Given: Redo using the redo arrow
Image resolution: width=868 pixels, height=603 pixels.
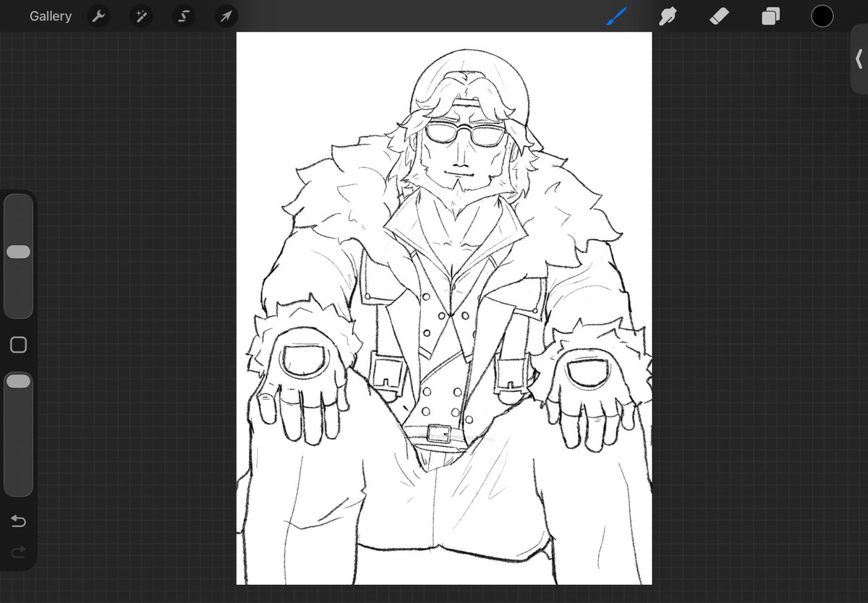Looking at the screenshot, I should (18, 552).
